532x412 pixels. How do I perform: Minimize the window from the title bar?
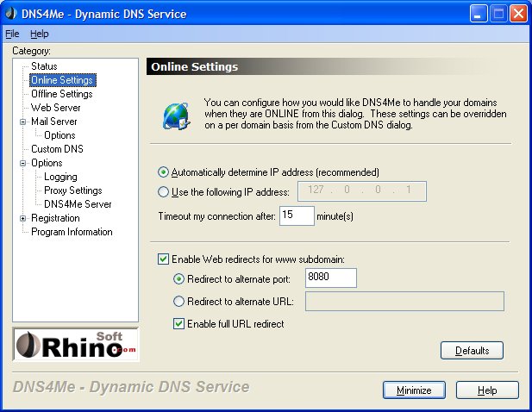click(479, 14)
